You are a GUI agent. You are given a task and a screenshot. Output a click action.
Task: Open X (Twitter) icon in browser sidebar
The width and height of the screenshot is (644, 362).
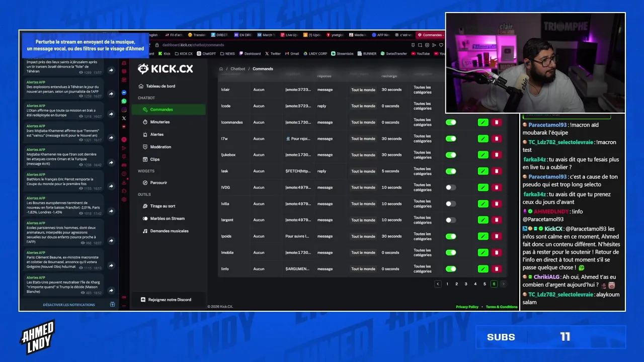124,118
